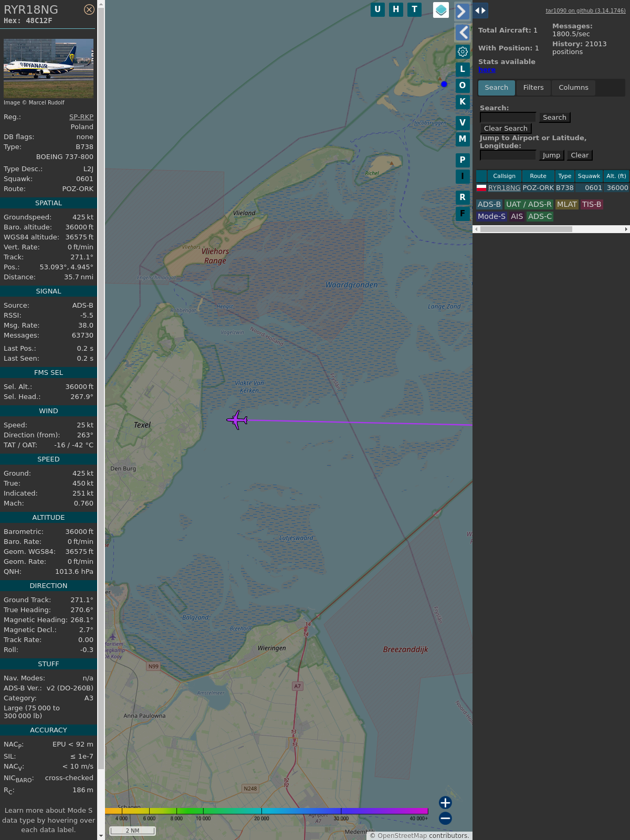Click the ADS-B source legend tag

[489, 205]
